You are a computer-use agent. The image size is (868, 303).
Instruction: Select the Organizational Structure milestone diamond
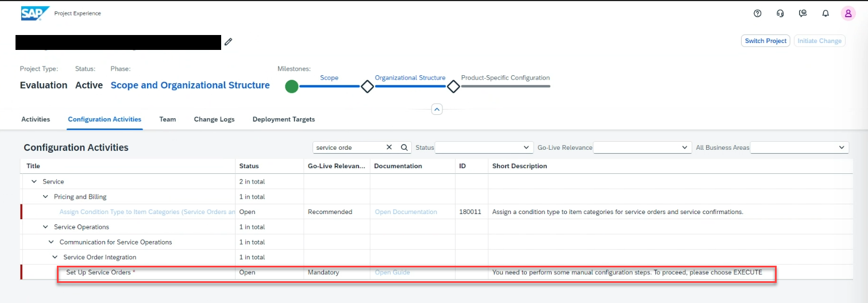tap(453, 87)
